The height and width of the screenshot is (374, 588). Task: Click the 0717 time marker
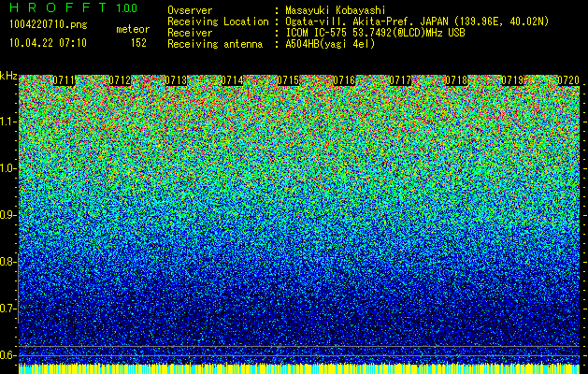point(400,80)
